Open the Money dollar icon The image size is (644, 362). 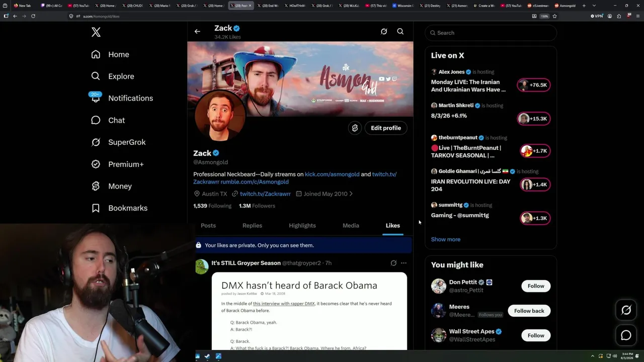click(x=96, y=186)
